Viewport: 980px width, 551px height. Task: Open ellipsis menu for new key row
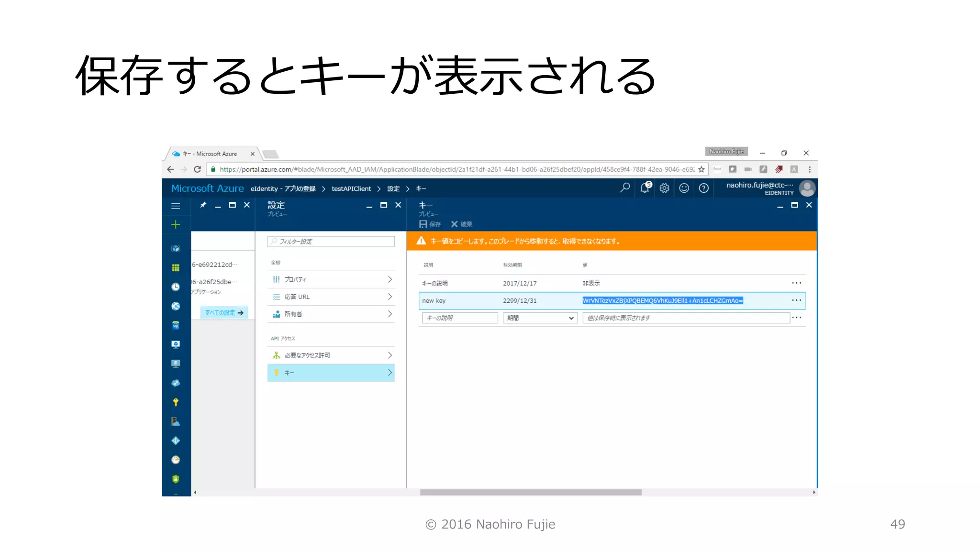tap(796, 300)
